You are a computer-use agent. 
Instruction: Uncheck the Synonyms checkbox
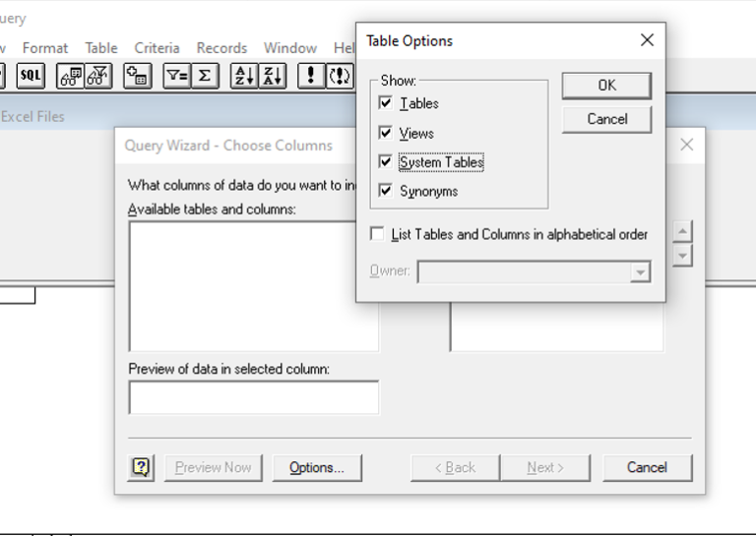click(385, 191)
